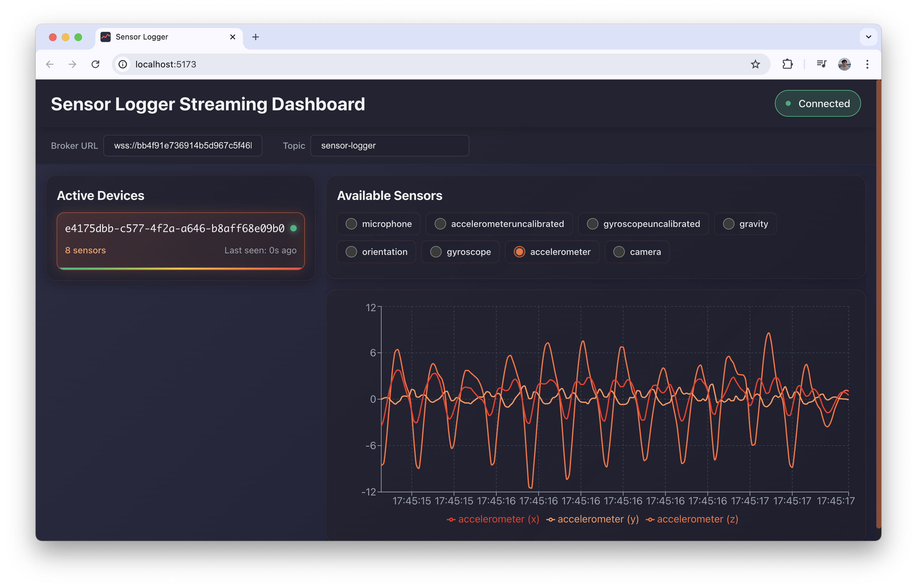Navigate back with the back arrow
This screenshot has width=917, height=588.
tap(50, 64)
